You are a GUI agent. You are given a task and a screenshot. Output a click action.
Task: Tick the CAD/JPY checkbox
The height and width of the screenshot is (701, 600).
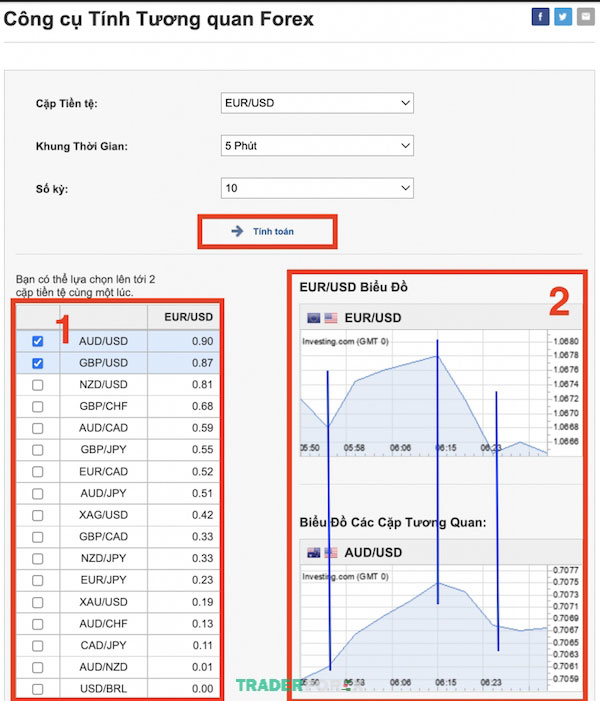pos(38,646)
